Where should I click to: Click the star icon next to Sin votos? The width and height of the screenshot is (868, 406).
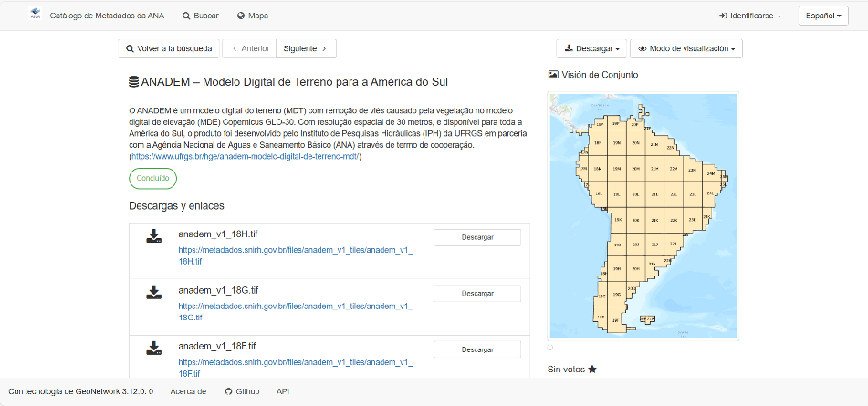pyautogui.click(x=592, y=370)
